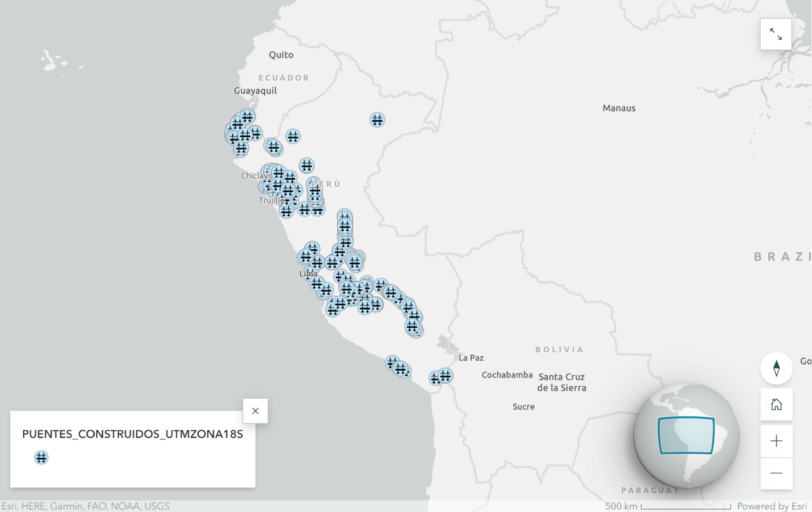
Task: Click the PUENTES_CONSTRUIDOS_UTMZONA18S legend title
Action: [133, 434]
